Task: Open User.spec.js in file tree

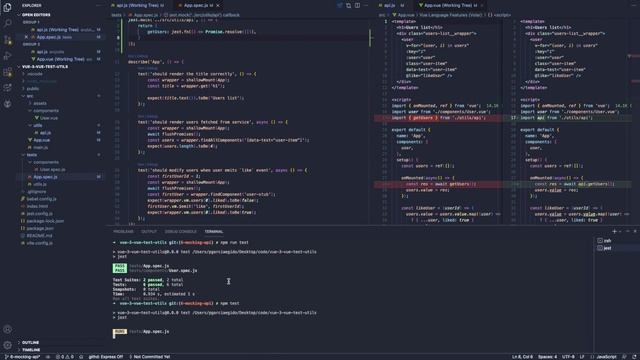Action: (x=52, y=169)
